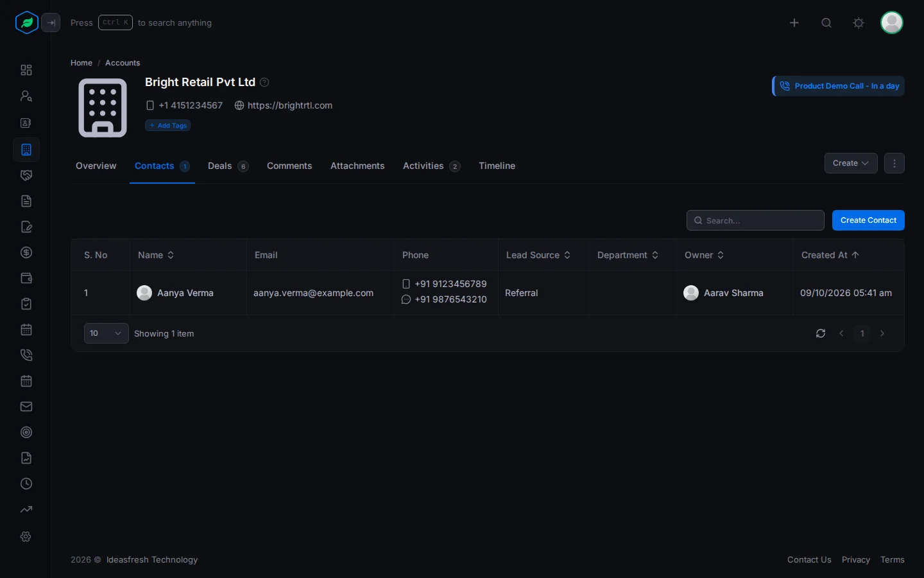
Task: Open the Contact Us footer link
Action: (809, 560)
